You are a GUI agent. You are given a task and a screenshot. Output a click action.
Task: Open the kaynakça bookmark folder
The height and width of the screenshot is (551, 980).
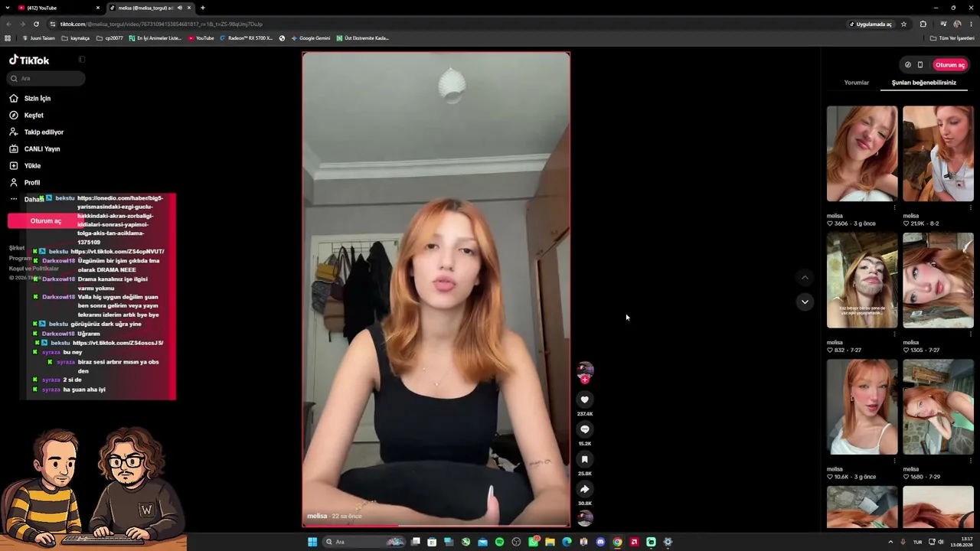pyautogui.click(x=76, y=38)
